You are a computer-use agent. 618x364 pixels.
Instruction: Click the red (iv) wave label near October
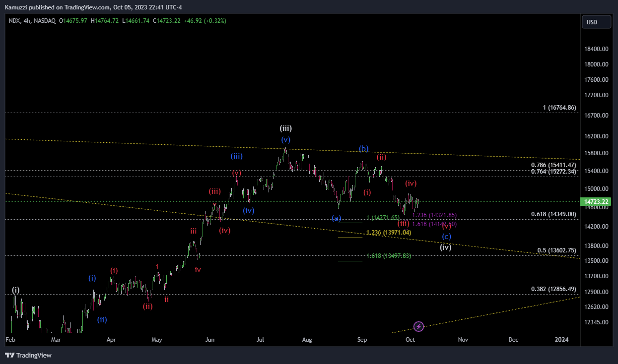pyautogui.click(x=411, y=183)
